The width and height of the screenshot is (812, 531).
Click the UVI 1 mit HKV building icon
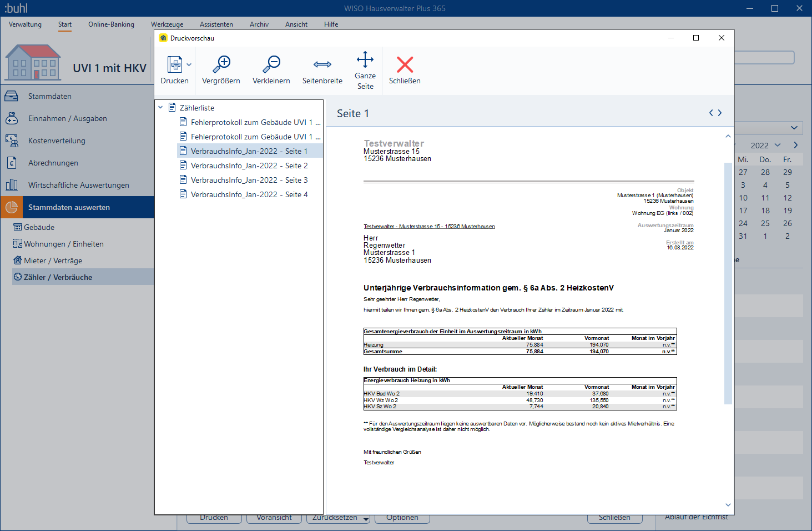pos(33,62)
